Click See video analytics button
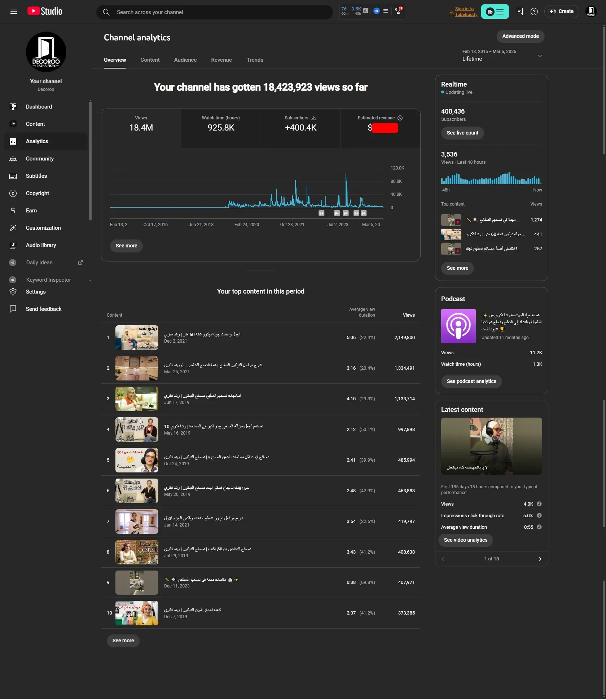The width and height of the screenshot is (606, 700). (466, 540)
